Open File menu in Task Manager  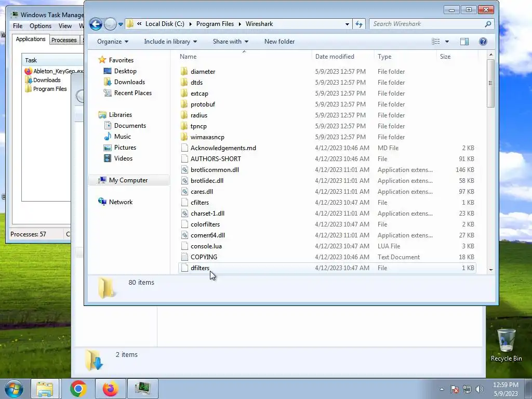pos(18,26)
